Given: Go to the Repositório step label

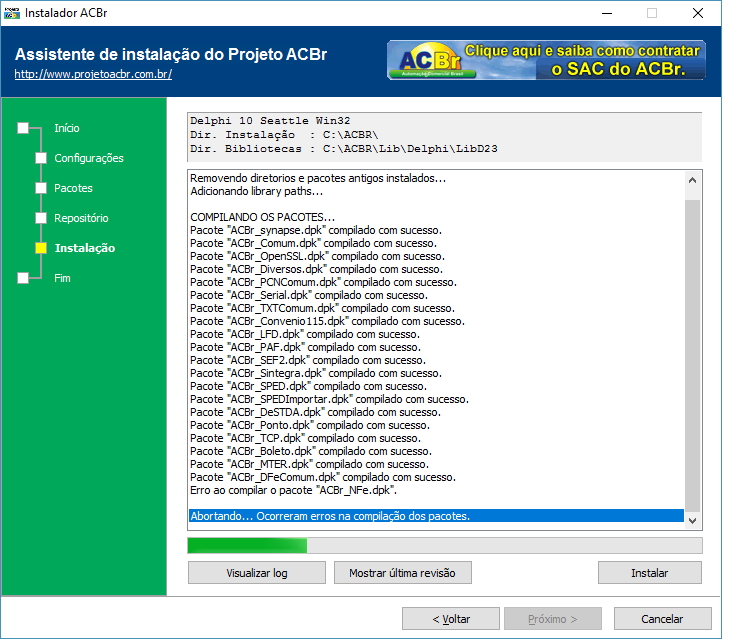Looking at the screenshot, I should pyautogui.click(x=81, y=218).
